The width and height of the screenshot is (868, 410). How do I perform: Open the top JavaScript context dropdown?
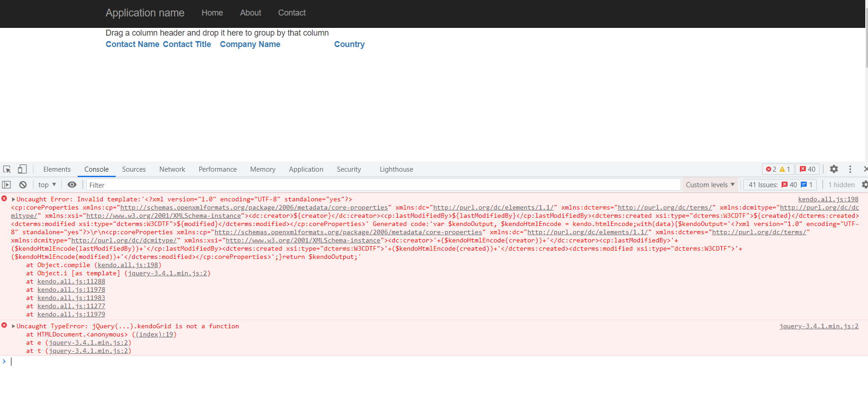[x=47, y=185]
